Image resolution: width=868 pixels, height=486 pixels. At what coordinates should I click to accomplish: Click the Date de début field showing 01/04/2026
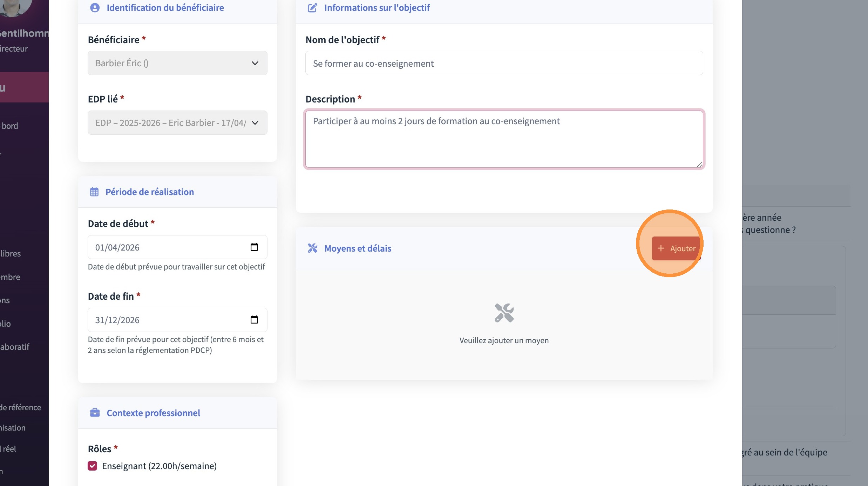click(168, 247)
